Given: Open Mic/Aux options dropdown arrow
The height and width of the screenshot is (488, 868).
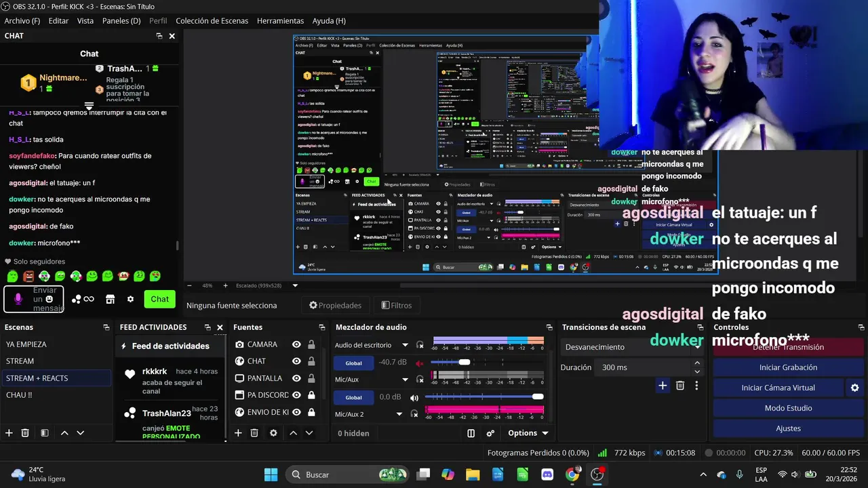Looking at the screenshot, I should tap(405, 380).
